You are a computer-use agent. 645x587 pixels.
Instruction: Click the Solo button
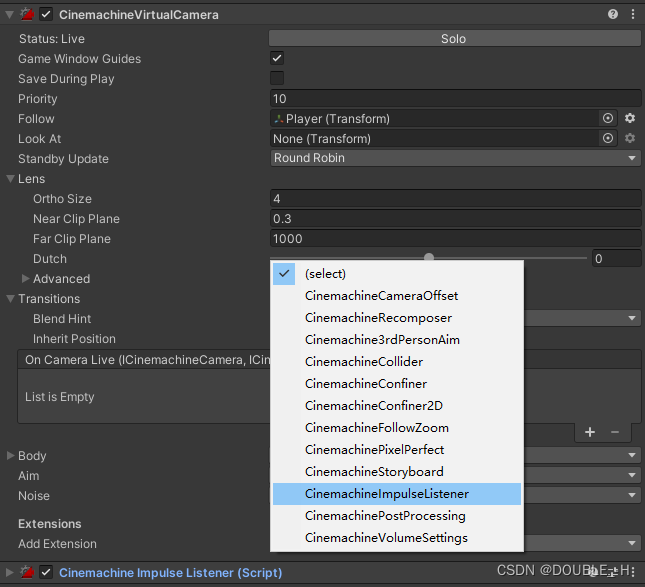(455, 38)
